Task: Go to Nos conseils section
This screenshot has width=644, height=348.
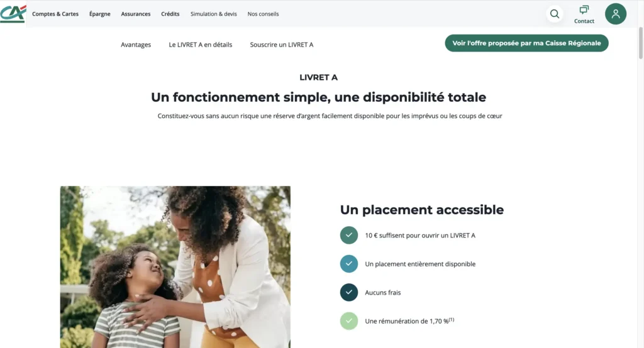Action: click(x=263, y=14)
